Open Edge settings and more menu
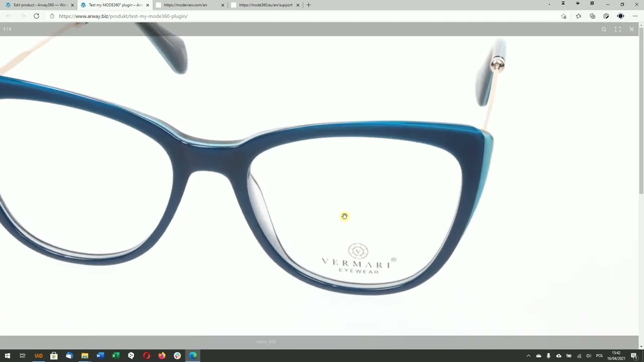Screen dimensions: 644x362 [635, 16]
